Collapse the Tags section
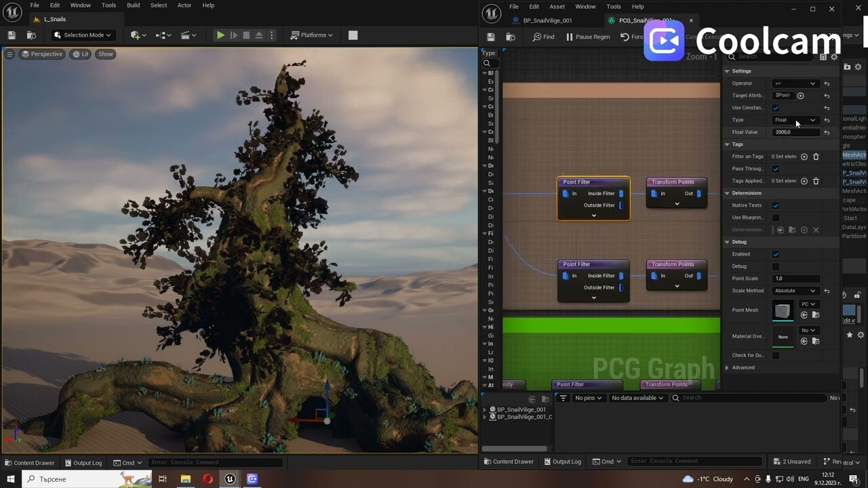Screen dimensions: 868x488 [727, 144]
